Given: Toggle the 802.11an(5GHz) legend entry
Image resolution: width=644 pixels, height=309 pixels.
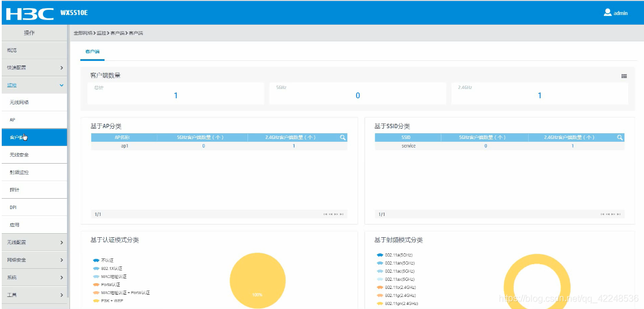Looking at the screenshot, I should [395, 263].
